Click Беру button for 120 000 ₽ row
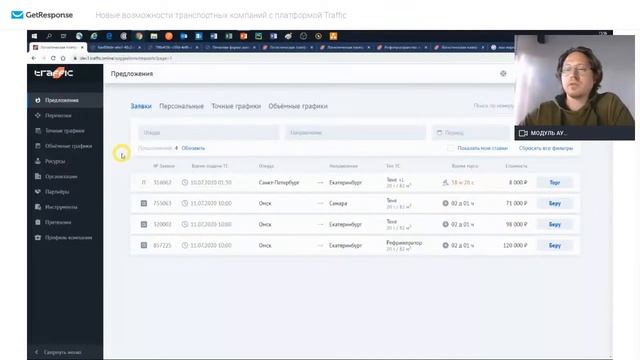Screen dimensions: 640x360 tap(555, 245)
